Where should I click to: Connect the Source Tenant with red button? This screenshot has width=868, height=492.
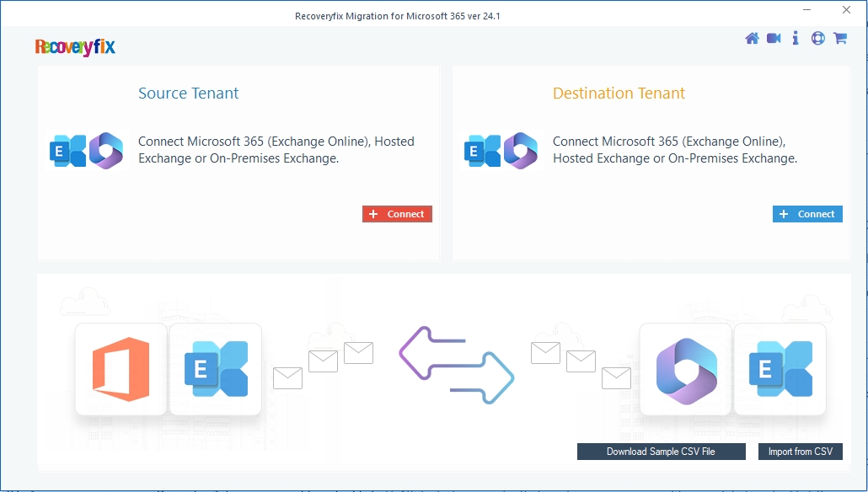pos(397,214)
